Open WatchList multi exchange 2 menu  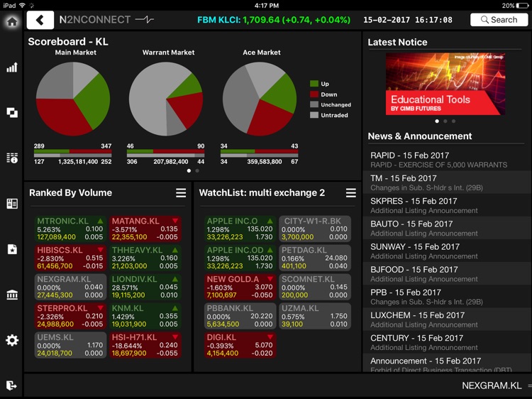pos(351,193)
